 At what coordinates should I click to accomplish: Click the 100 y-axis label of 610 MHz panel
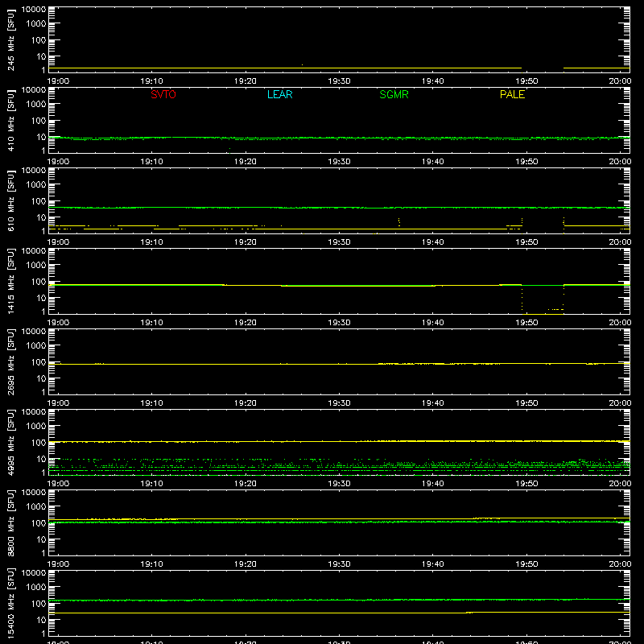point(39,201)
